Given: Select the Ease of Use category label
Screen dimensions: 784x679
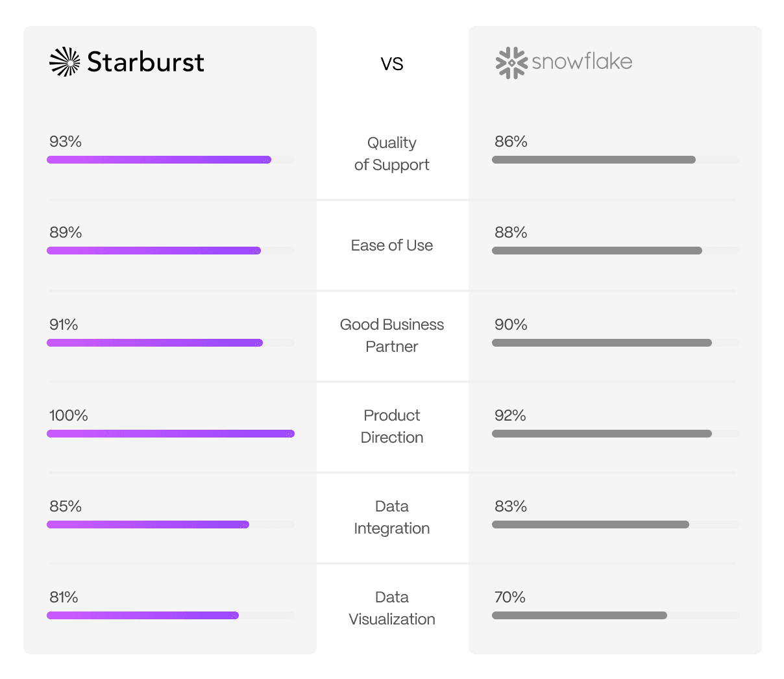Looking at the screenshot, I should pyautogui.click(x=392, y=245).
